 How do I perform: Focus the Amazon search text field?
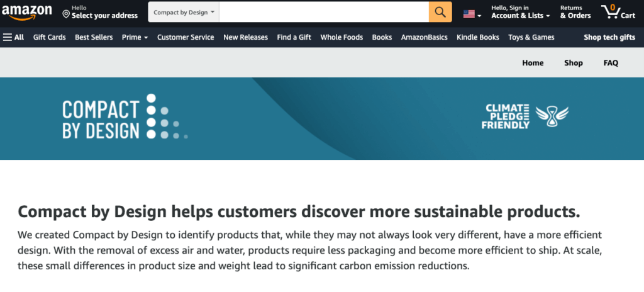coord(324,12)
